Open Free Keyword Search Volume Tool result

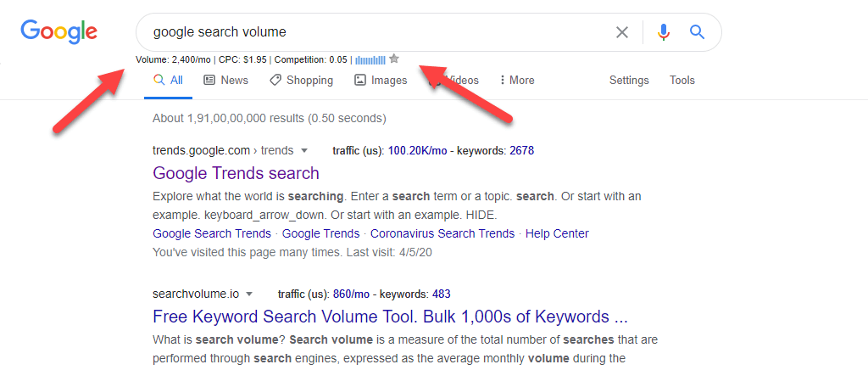(390, 317)
